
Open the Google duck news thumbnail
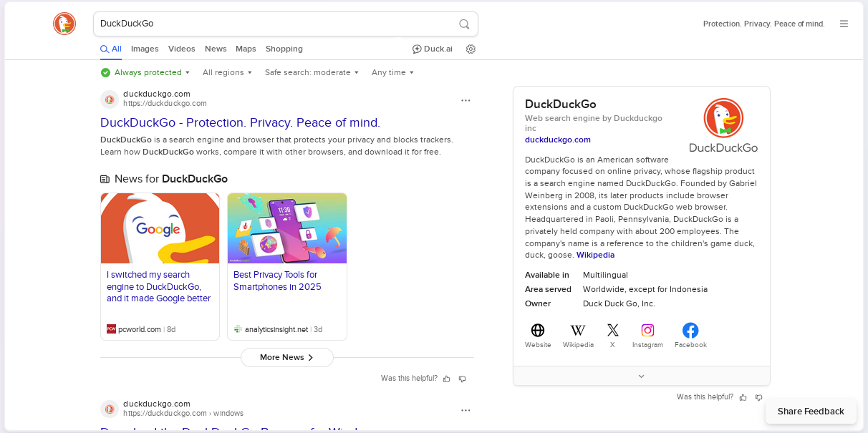pos(160,228)
